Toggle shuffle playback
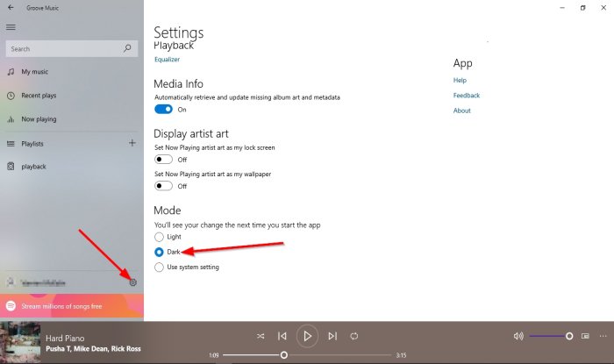 pos(261,336)
